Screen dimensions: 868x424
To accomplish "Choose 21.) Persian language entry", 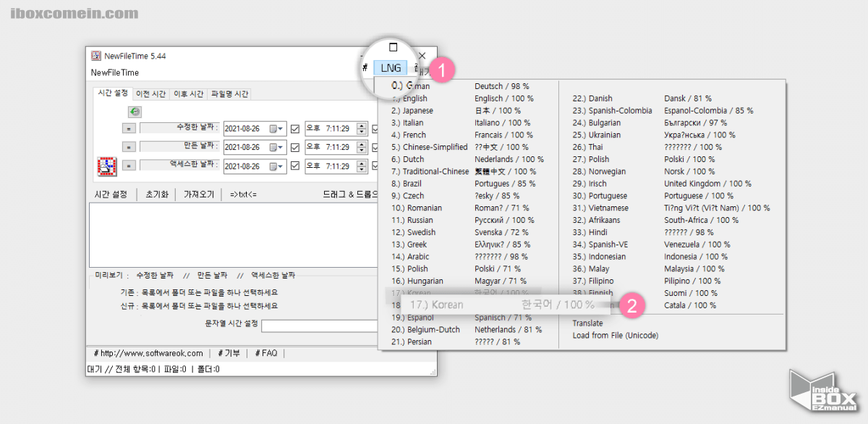I will [468, 342].
